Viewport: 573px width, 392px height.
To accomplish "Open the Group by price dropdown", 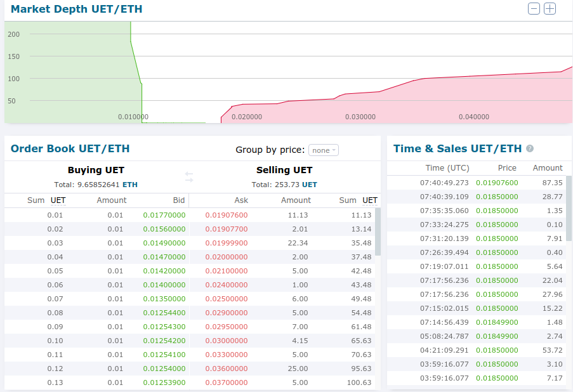I will click(324, 150).
